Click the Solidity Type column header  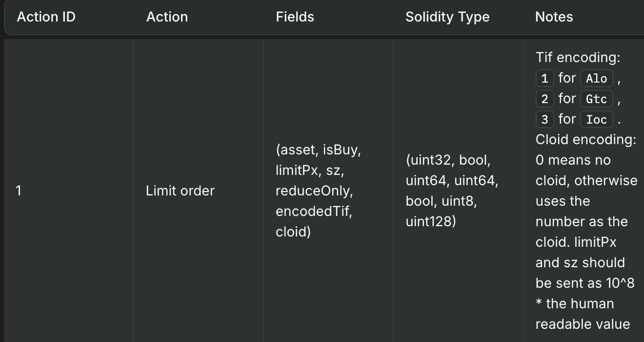click(447, 17)
